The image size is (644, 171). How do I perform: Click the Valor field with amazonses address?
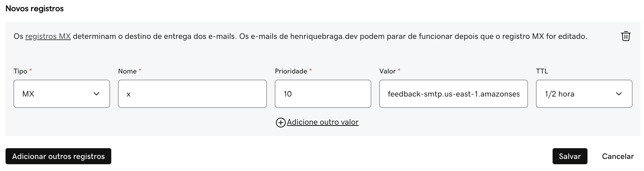click(453, 94)
